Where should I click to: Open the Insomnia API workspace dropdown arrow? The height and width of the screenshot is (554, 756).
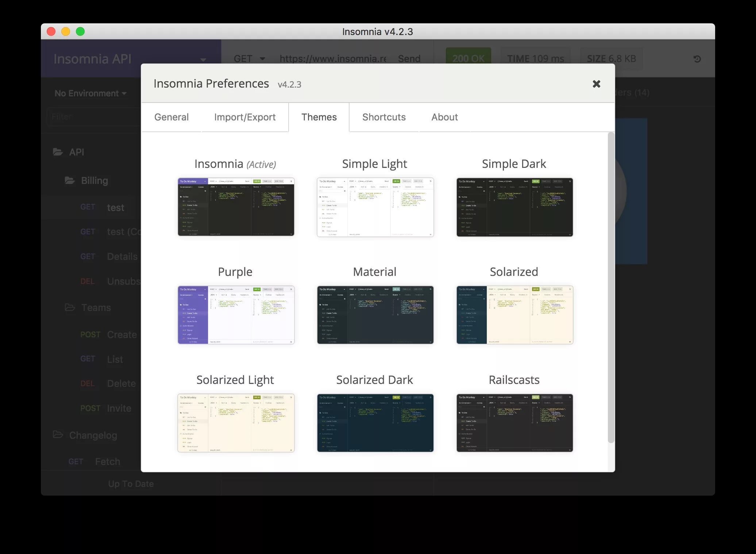click(203, 59)
